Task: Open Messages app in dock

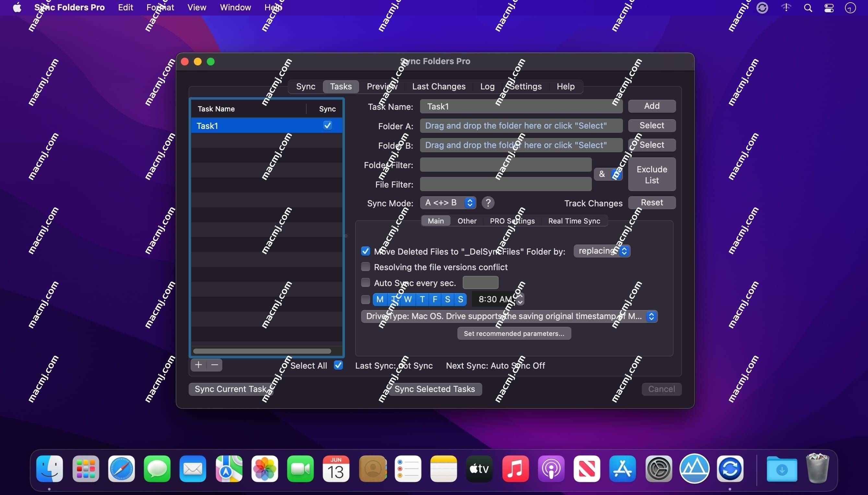Action: click(x=157, y=469)
